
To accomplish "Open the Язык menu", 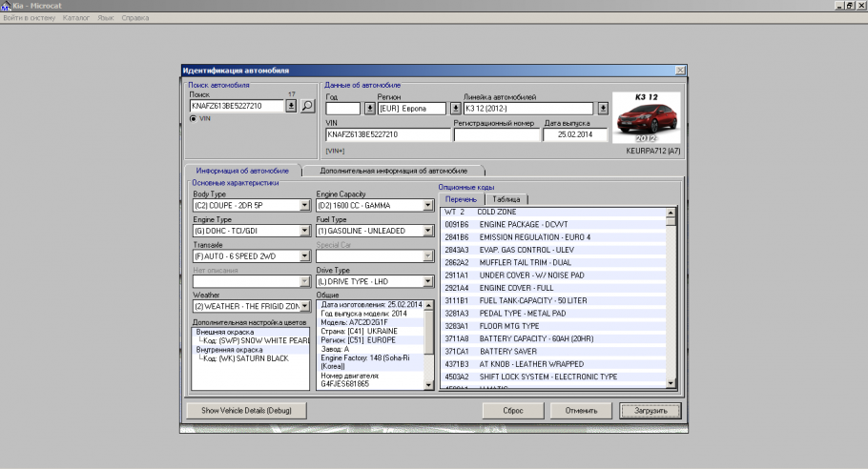I will [x=106, y=18].
